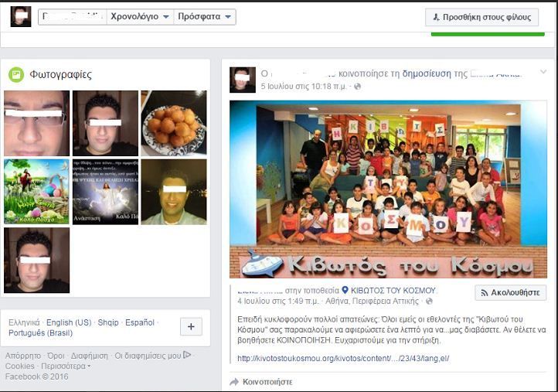
Task: Open the Κιβωτός του Κόσμου group photo
Action: click(x=388, y=189)
